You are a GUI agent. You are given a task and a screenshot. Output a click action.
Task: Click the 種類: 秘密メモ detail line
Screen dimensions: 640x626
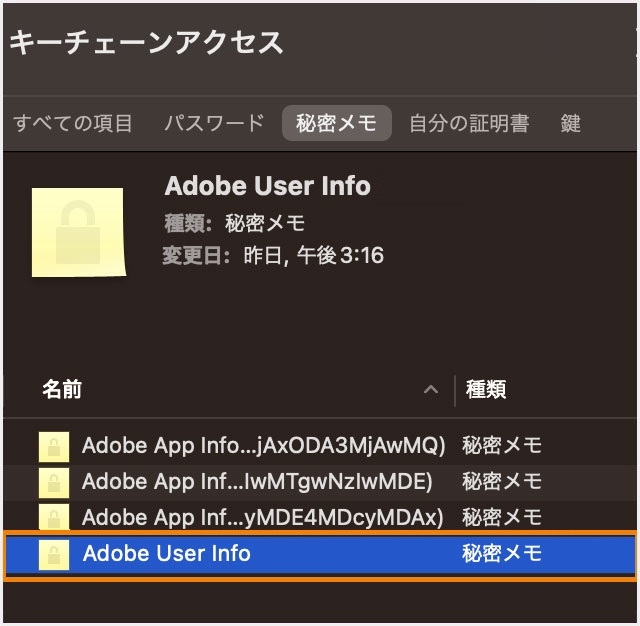click(x=235, y=223)
